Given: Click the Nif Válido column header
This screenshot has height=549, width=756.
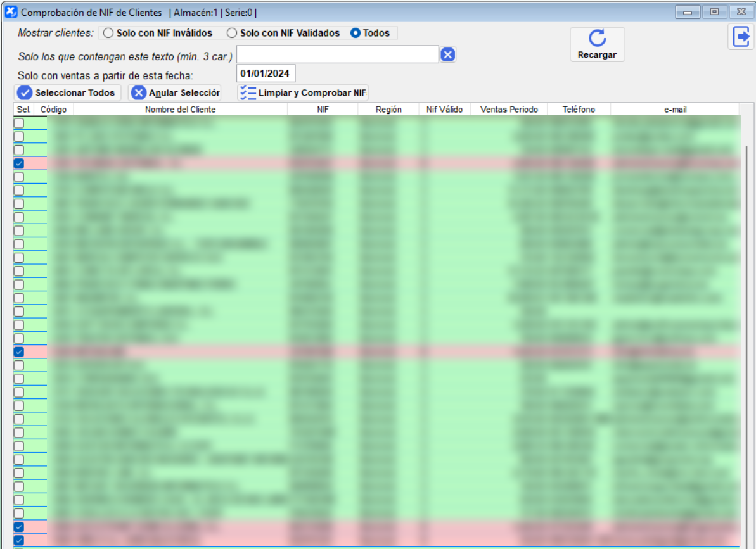Looking at the screenshot, I should tap(444, 110).
